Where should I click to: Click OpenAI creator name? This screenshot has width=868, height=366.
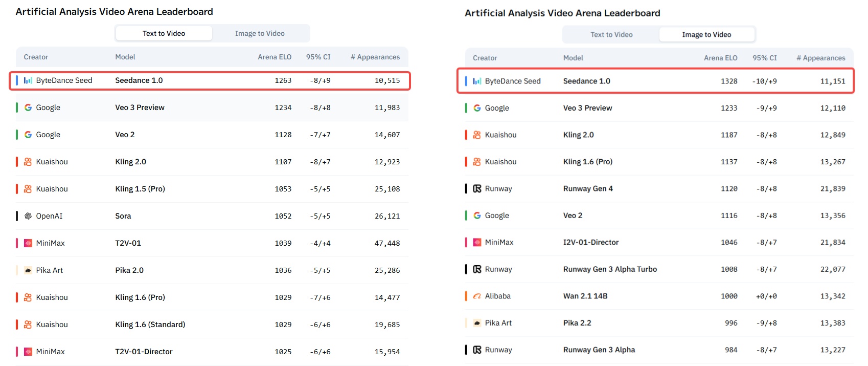(x=49, y=216)
